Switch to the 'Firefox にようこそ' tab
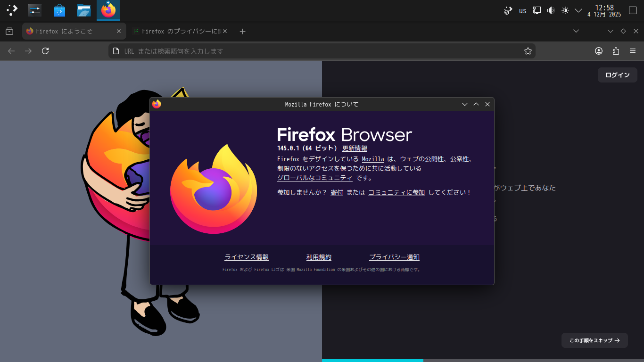The image size is (644, 362). point(74,31)
